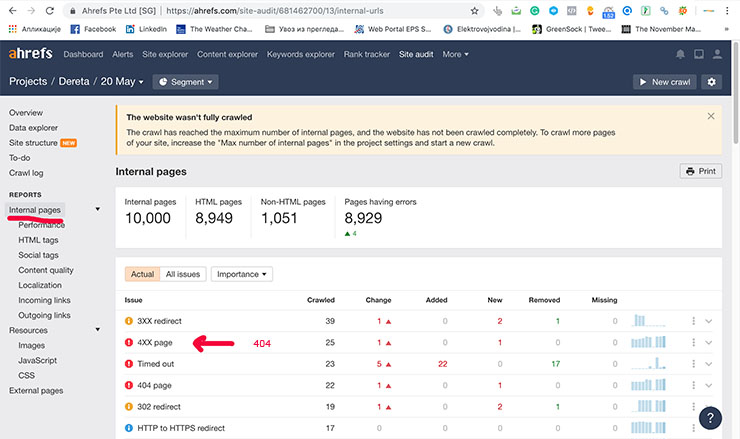Open Content quality report

(46, 270)
